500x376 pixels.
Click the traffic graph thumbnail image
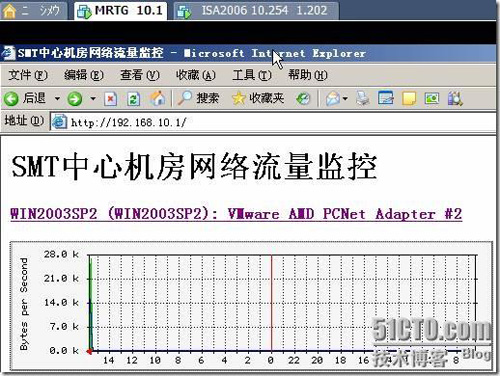pyautogui.click(x=251, y=306)
